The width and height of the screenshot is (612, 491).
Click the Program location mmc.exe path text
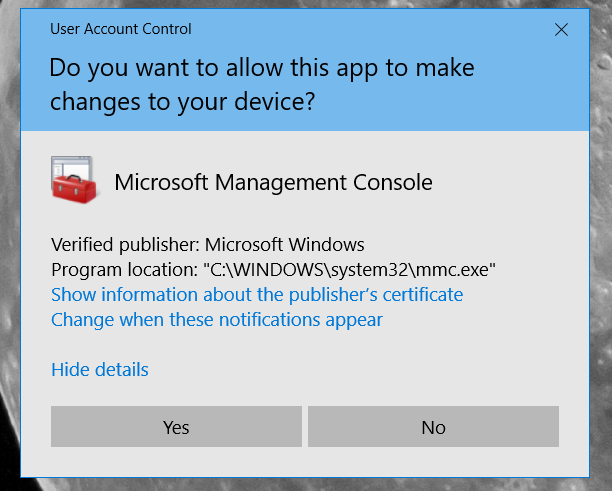click(273, 270)
